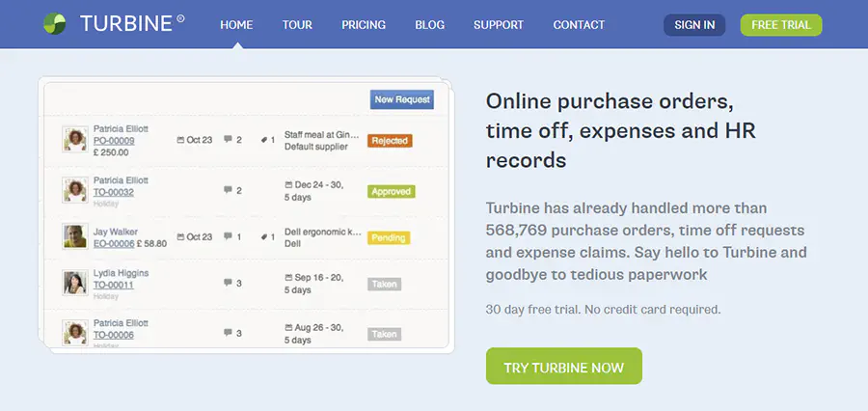The width and height of the screenshot is (868, 411).
Task: Open the BLOG menu link
Action: [429, 25]
